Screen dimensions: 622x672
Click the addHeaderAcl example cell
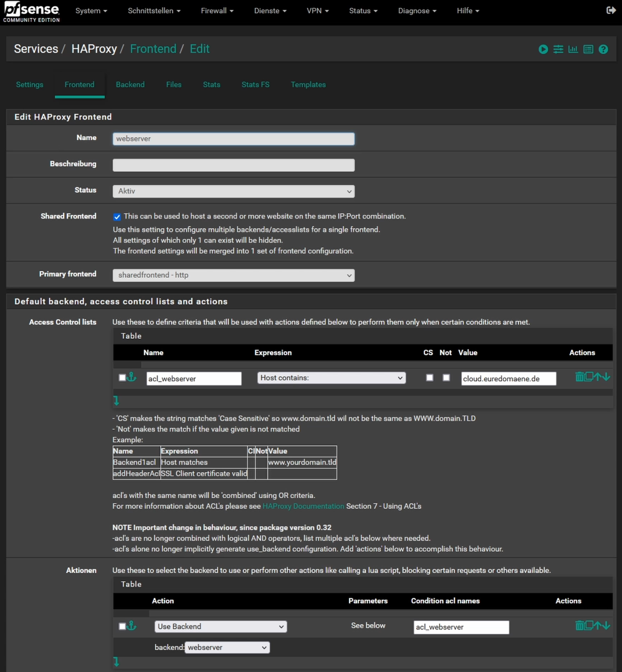tap(136, 473)
